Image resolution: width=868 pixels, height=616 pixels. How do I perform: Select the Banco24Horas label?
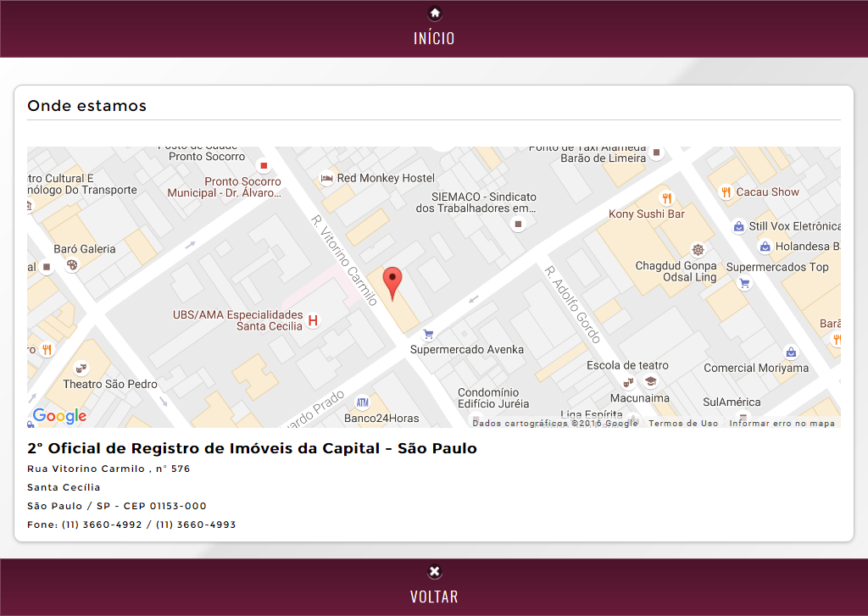(x=381, y=419)
